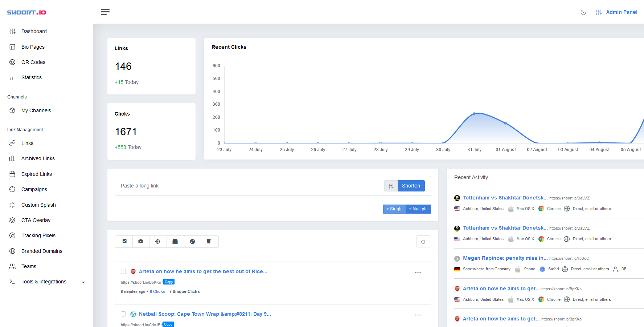Open the Admin Panel

coord(622,12)
